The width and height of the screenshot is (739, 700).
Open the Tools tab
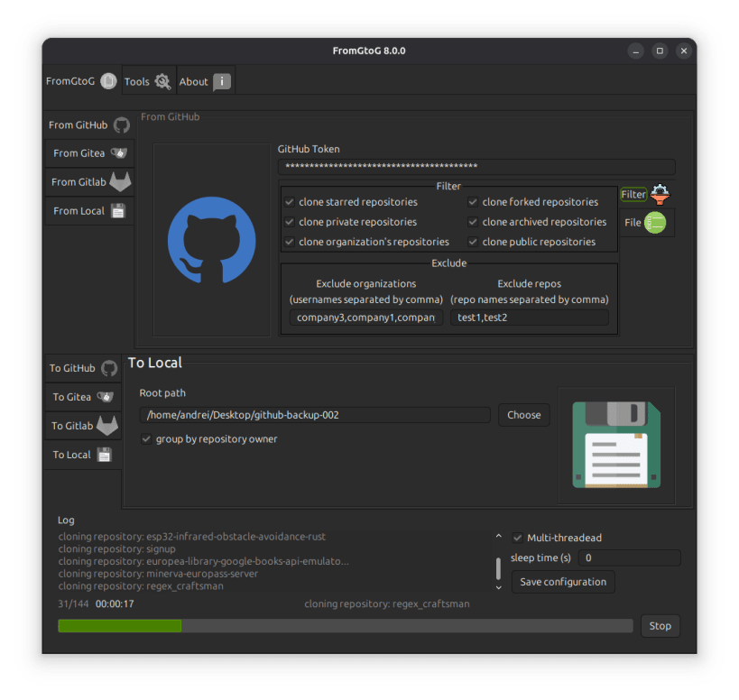tap(149, 81)
